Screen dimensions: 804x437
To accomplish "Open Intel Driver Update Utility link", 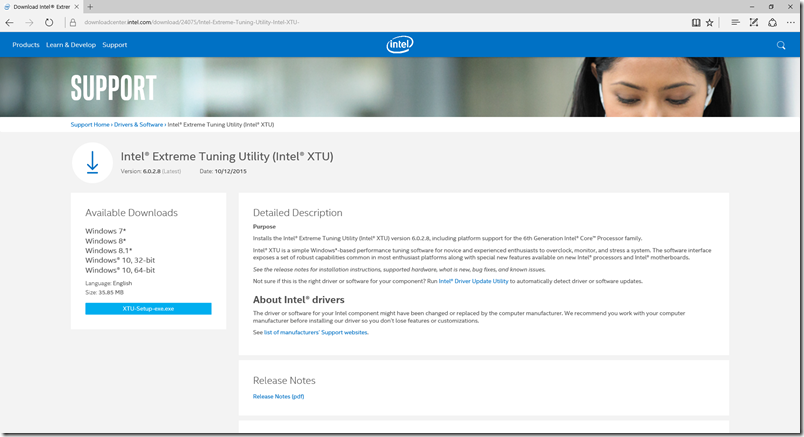I will tap(473, 281).
